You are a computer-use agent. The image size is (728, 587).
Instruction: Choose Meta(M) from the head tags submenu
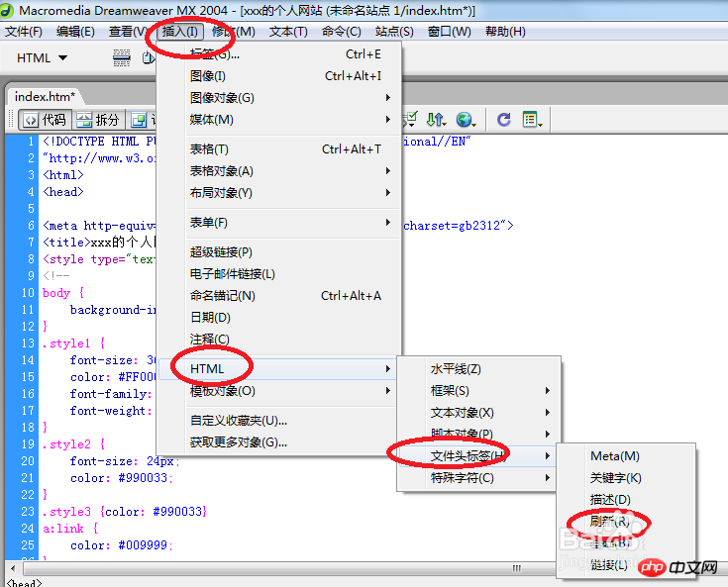pos(626,456)
